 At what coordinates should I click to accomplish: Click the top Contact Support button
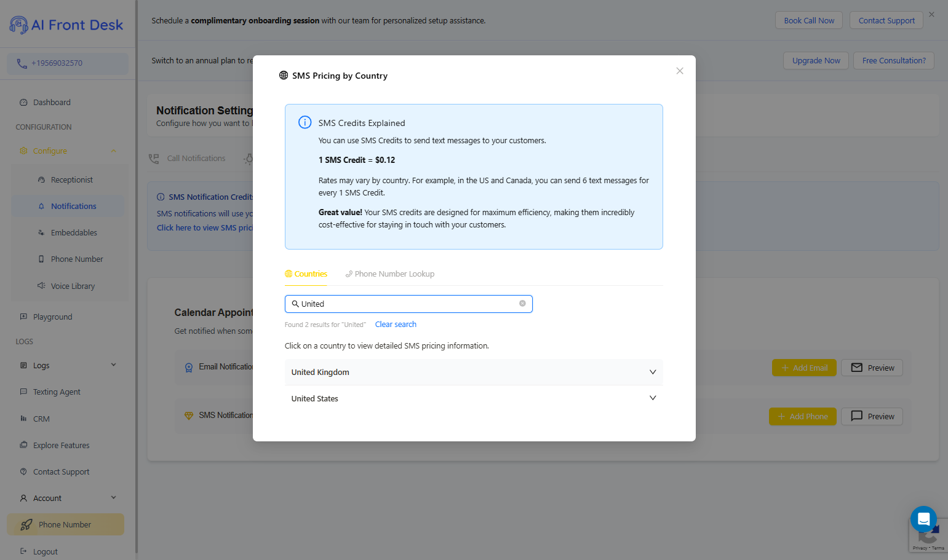pyautogui.click(x=886, y=20)
